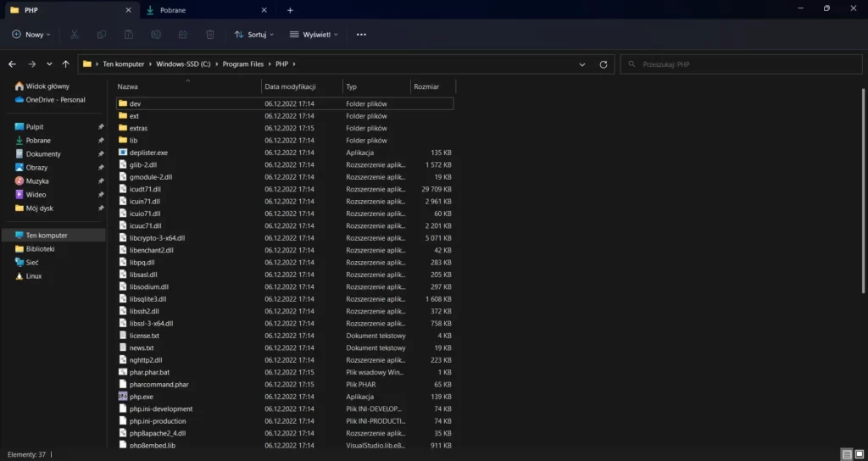Select the deplister.exe file
Viewport: 868px width, 461px height.
(285, 153)
